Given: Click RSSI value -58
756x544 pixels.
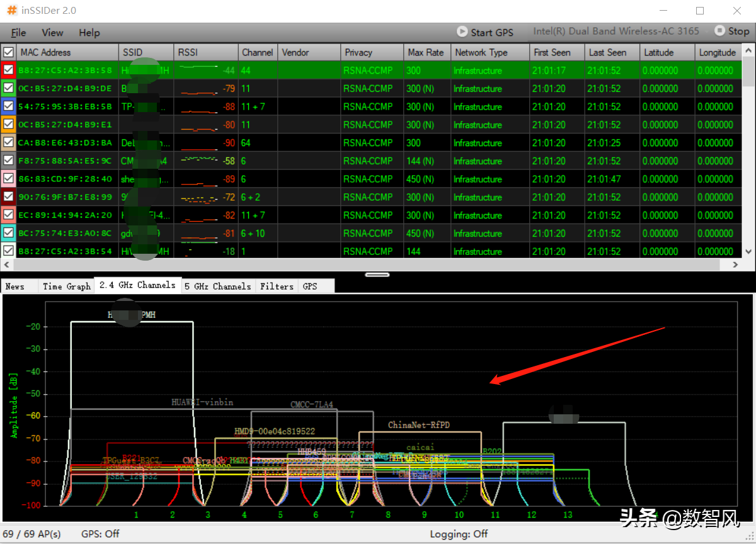Looking at the screenshot, I should (x=229, y=161).
